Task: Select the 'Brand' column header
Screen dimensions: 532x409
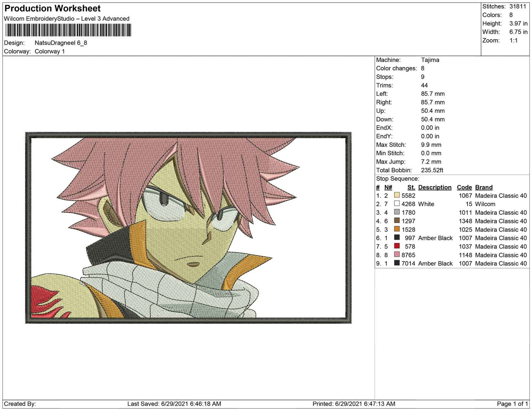Action: (484, 187)
